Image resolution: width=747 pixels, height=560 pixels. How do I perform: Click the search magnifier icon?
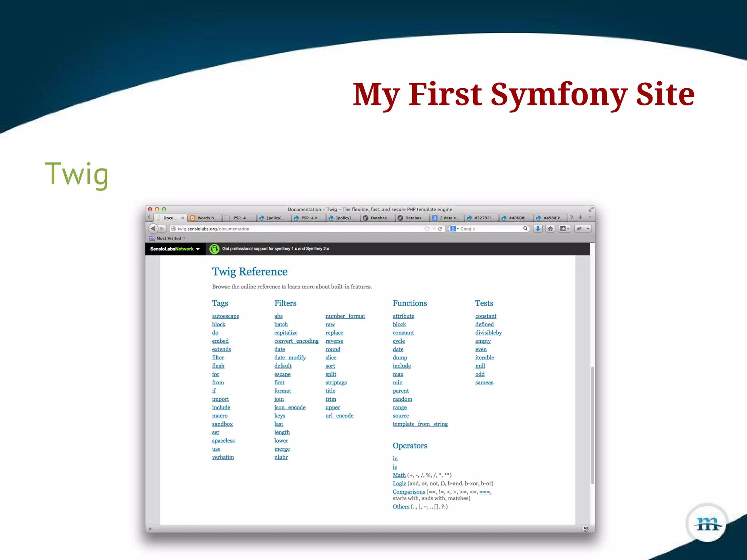[525, 229]
